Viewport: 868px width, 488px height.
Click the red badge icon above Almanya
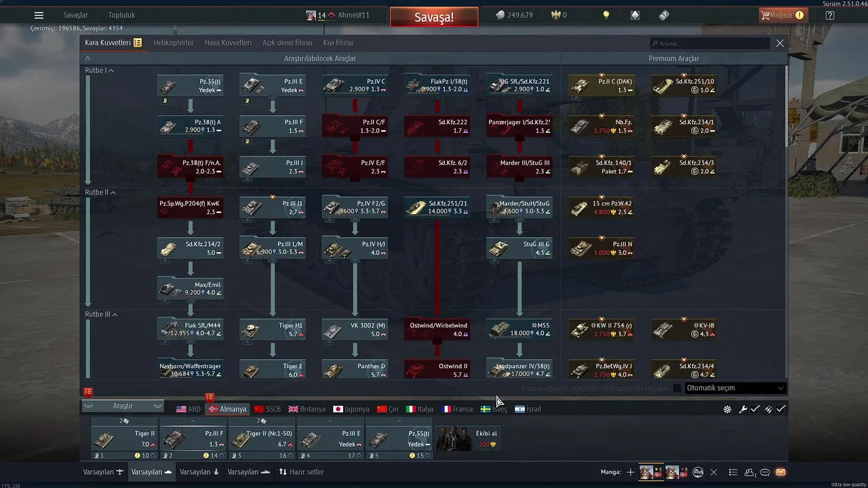210,397
